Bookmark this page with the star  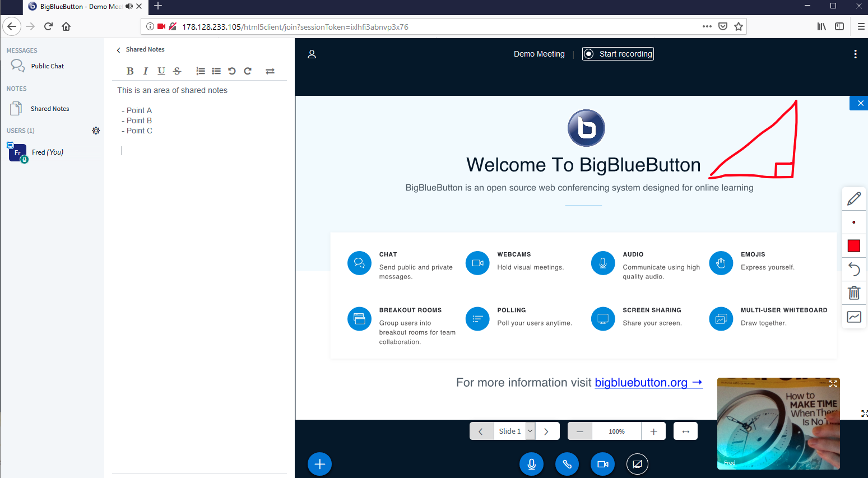click(739, 26)
